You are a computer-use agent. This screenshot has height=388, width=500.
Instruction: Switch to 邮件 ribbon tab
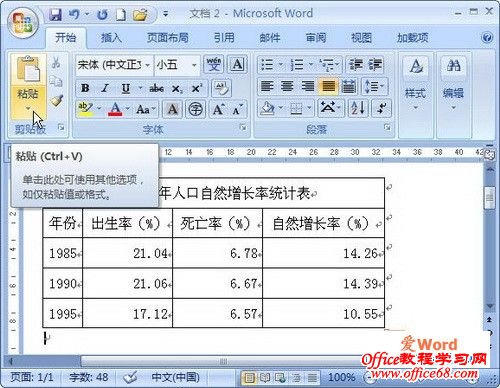[270, 38]
